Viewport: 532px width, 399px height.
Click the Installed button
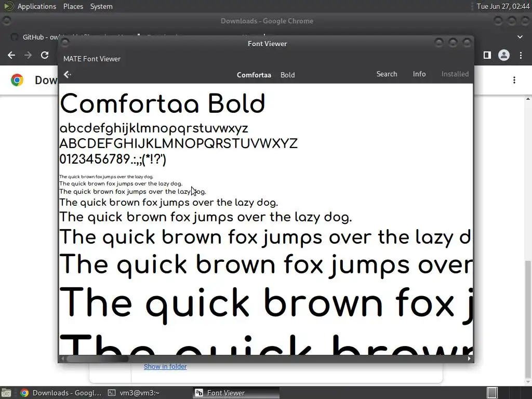(x=455, y=74)
